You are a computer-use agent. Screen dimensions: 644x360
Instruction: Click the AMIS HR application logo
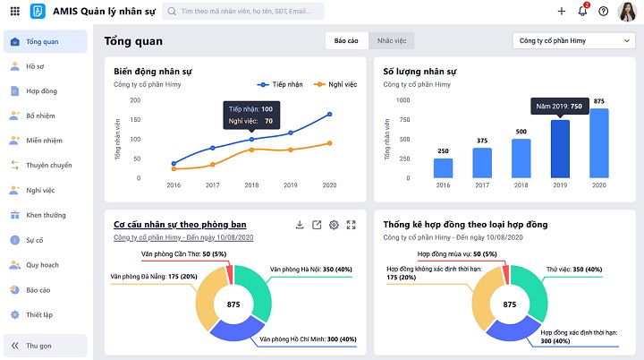(x=38, y=11)
